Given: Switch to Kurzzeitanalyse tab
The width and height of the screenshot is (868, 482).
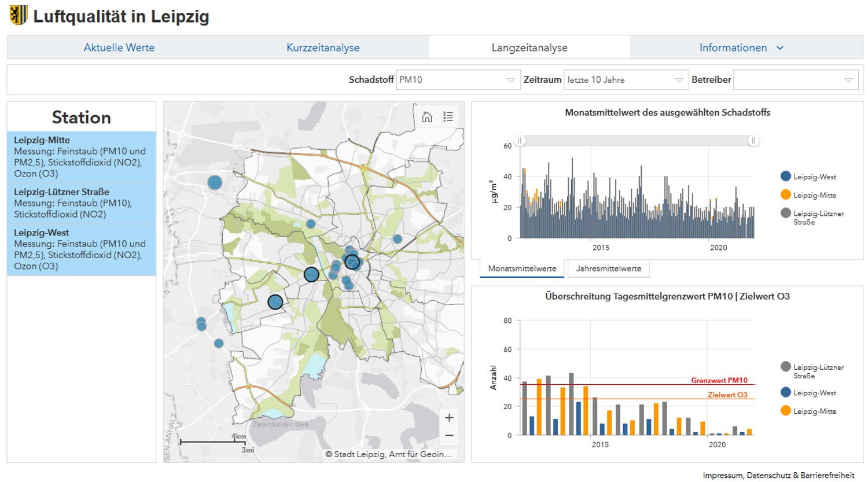Looking at the screenshot, I should click(x=323, y=47).
